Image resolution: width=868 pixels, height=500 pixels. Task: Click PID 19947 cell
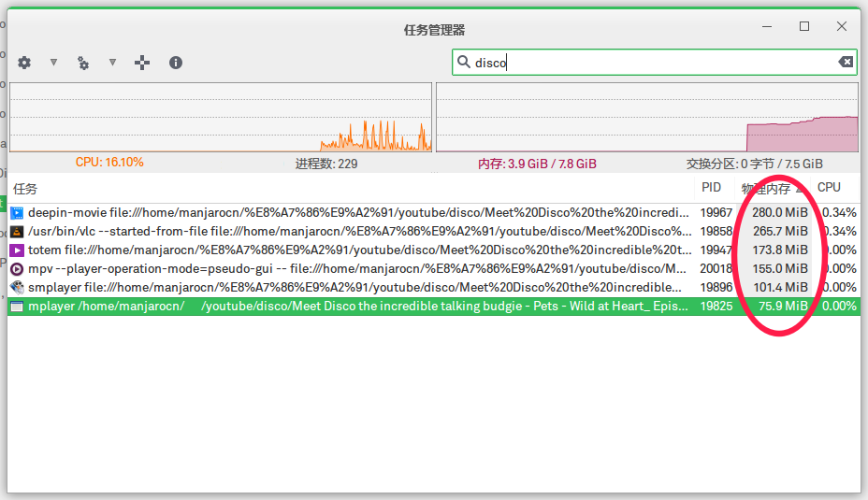(716, 250)
